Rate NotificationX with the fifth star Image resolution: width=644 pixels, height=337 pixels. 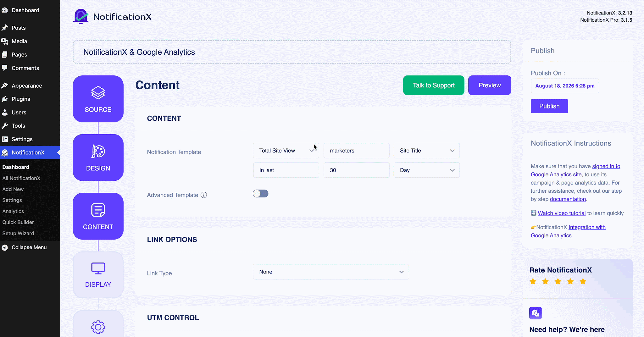pyautogui.click(x=583, y=281)
